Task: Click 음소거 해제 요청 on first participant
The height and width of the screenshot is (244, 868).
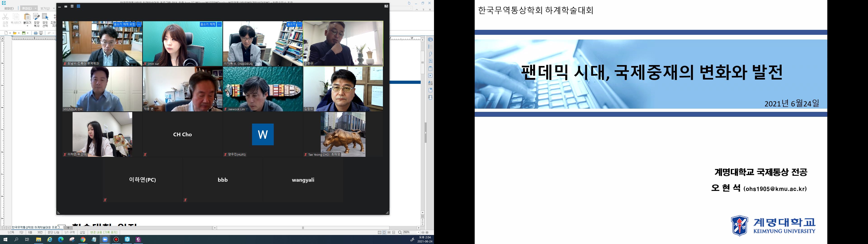Action: pyautogui.click(x=125, y=24)
